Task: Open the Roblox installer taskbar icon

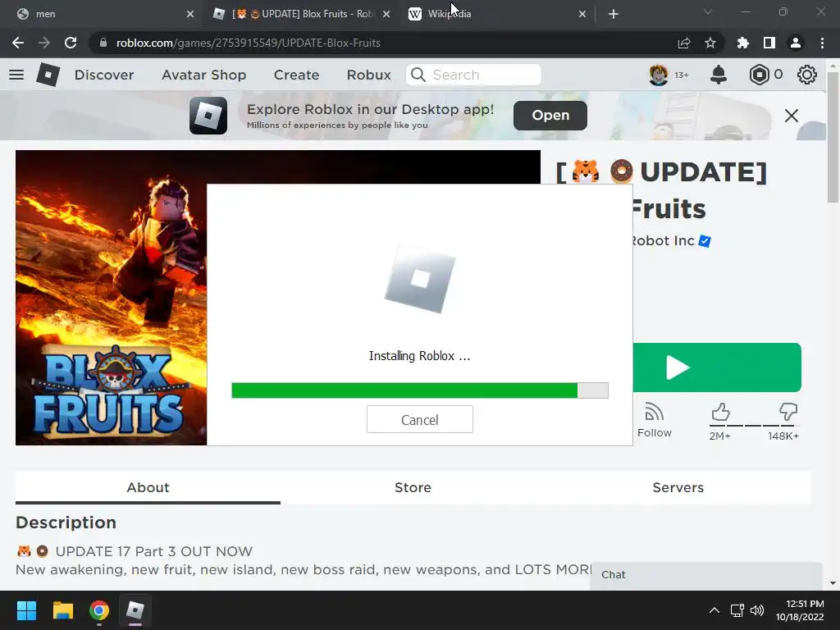Action: click(135, 610)
